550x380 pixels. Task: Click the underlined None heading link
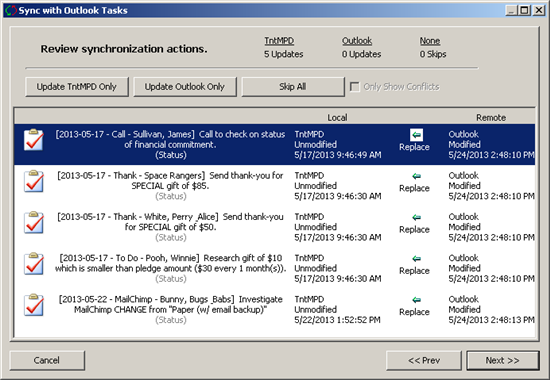430,41
